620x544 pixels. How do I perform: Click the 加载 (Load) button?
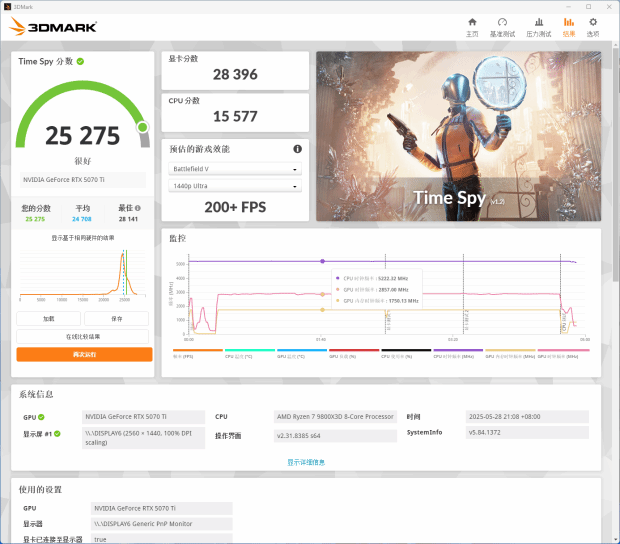click(x=49, y=319)
